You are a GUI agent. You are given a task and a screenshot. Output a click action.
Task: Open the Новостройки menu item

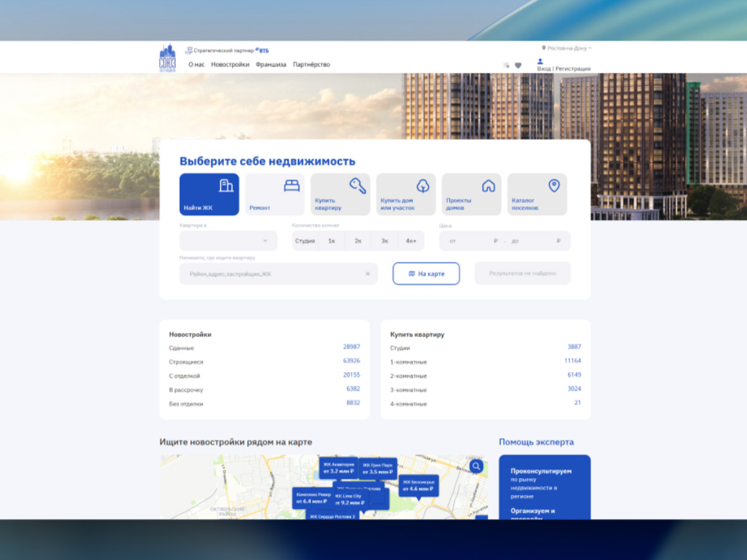(x=230, y=65)
